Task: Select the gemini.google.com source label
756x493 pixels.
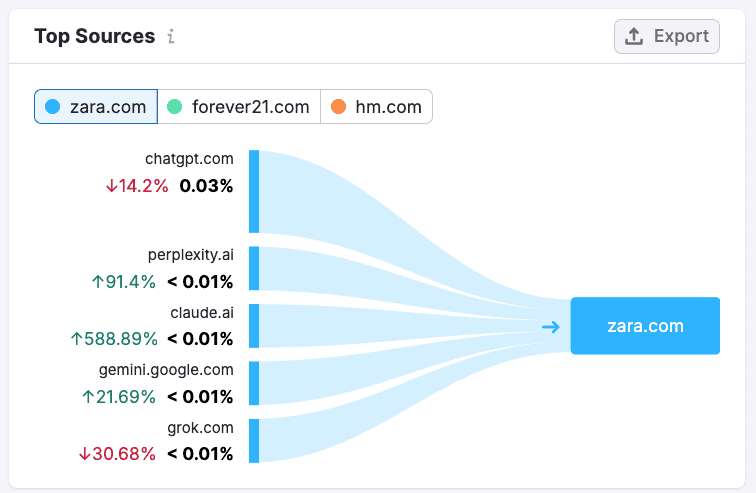Action: [x=166, y=370]
